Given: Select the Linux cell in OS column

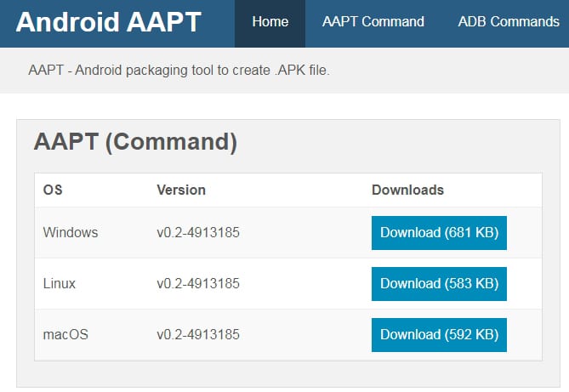Looking at the screenshot, I should pos(60,284).
